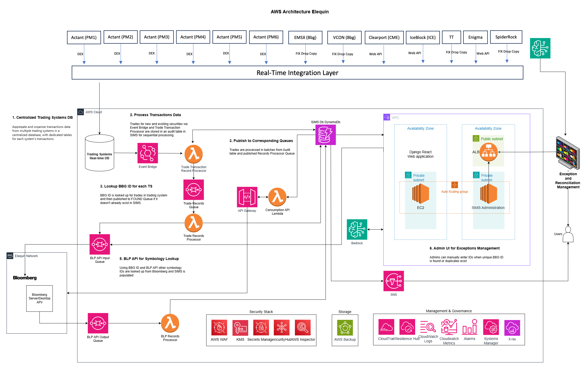This screenshot has height=369, width=588.
Task: Select the Bedrock service icon
Action: point(357,229)
